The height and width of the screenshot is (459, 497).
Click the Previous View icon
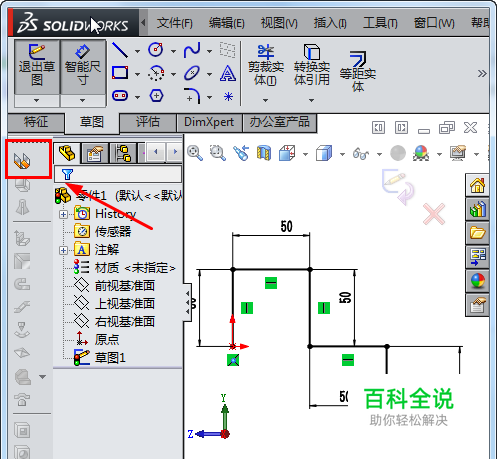click(241, 153)
